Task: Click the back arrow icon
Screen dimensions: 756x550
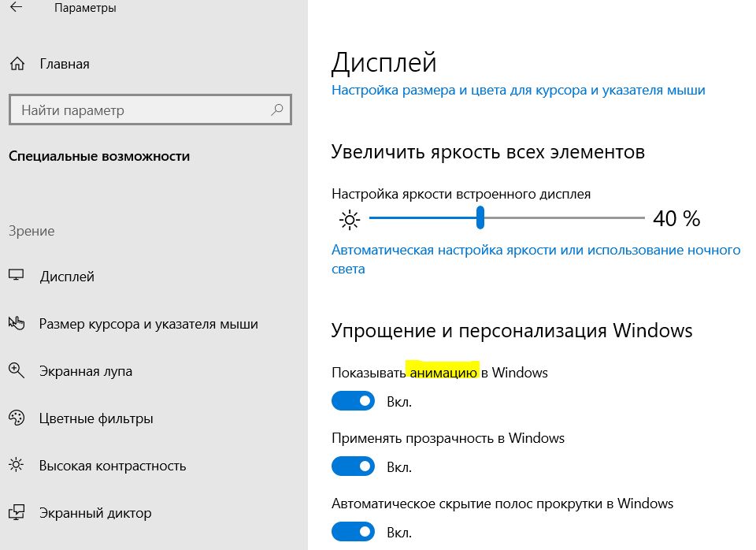Action: tap(17, 9)
